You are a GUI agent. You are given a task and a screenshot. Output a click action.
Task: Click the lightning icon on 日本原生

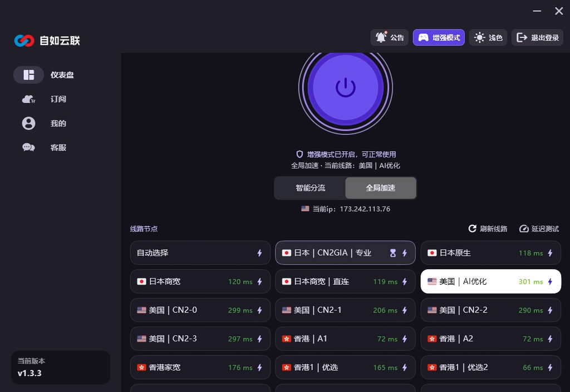tap(550, 253)
